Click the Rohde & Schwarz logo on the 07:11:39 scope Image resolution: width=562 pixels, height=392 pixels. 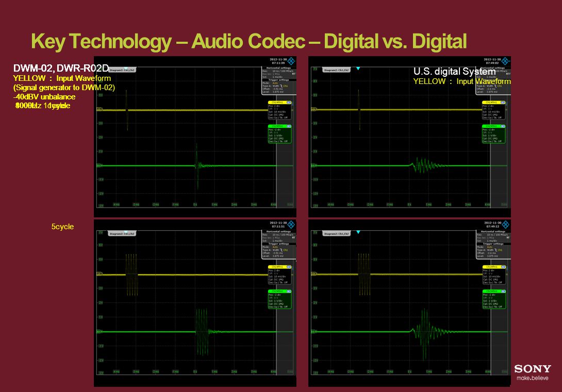pyautogui.click(x=291, y=61)
